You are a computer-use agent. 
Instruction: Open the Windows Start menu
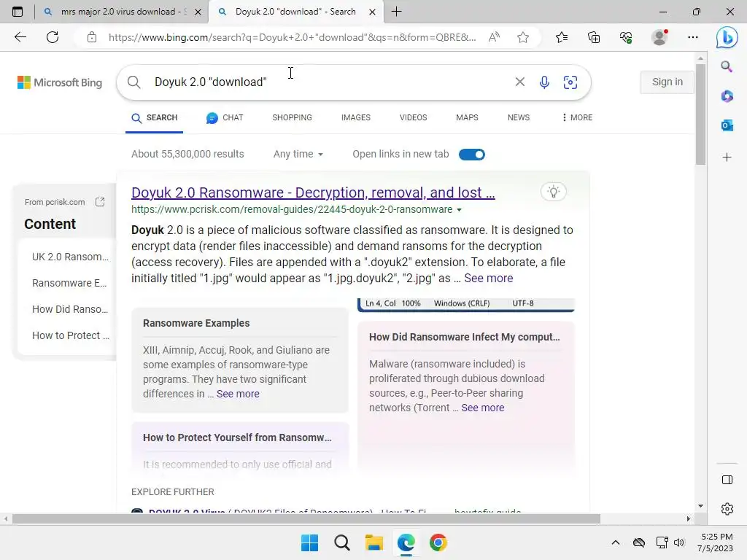(309, 542)
